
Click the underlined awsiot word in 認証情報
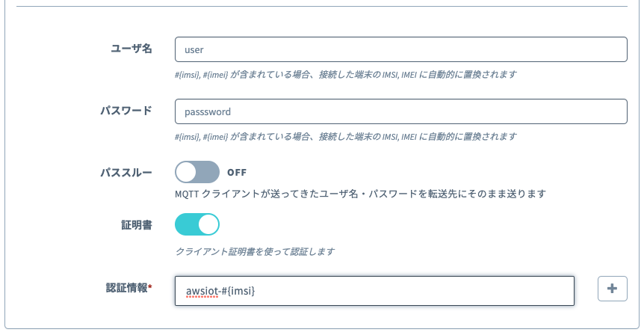[202, 291]
